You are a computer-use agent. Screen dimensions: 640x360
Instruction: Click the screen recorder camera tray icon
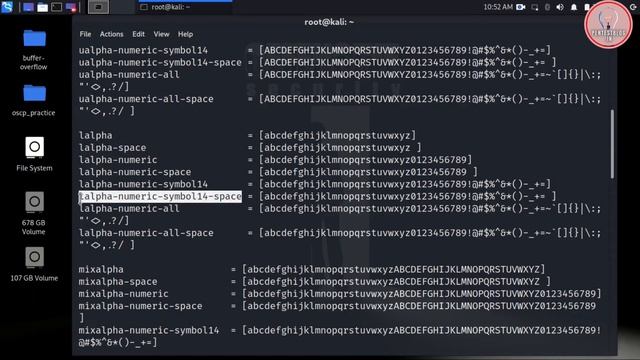click(521, 7)
